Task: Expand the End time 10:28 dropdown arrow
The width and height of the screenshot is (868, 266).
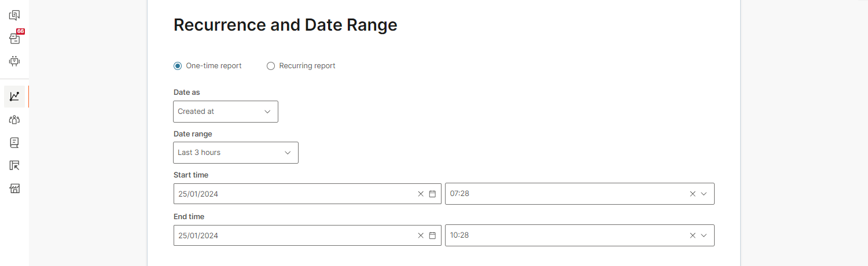Action: (704, 236)
